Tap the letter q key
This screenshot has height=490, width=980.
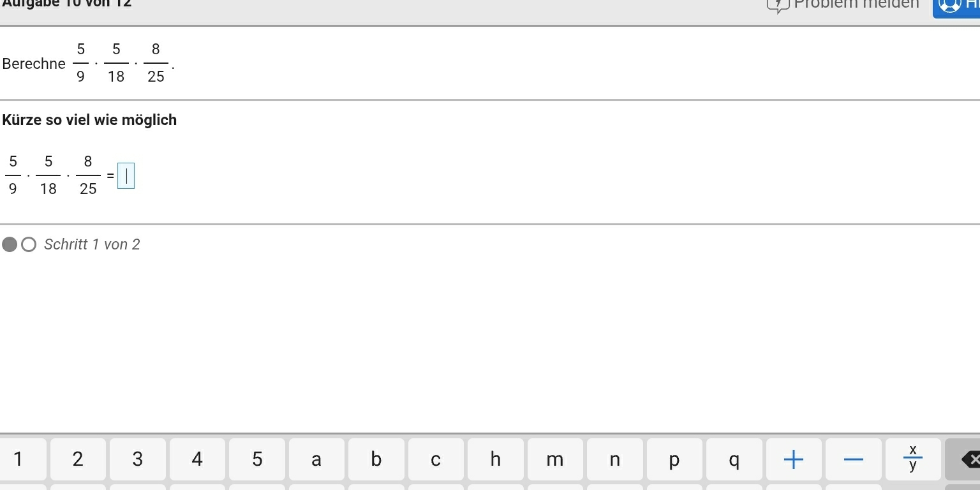click(x=734, y=459)
